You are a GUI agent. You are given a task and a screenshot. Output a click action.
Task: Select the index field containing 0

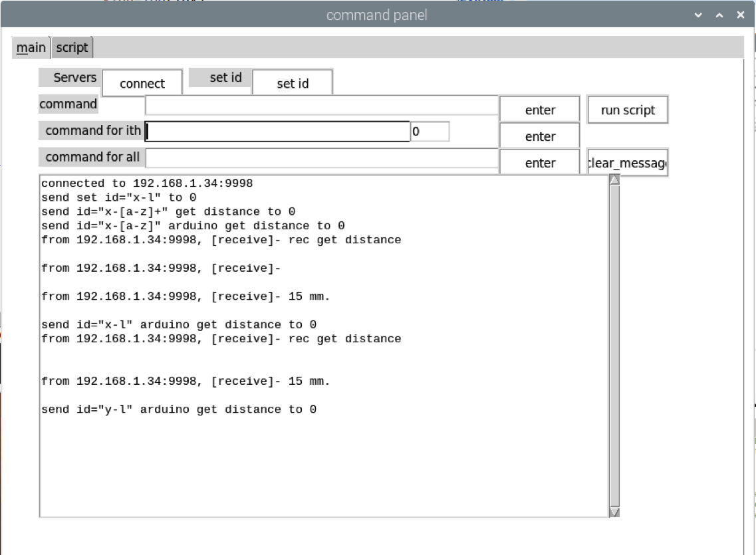(430, 132)
